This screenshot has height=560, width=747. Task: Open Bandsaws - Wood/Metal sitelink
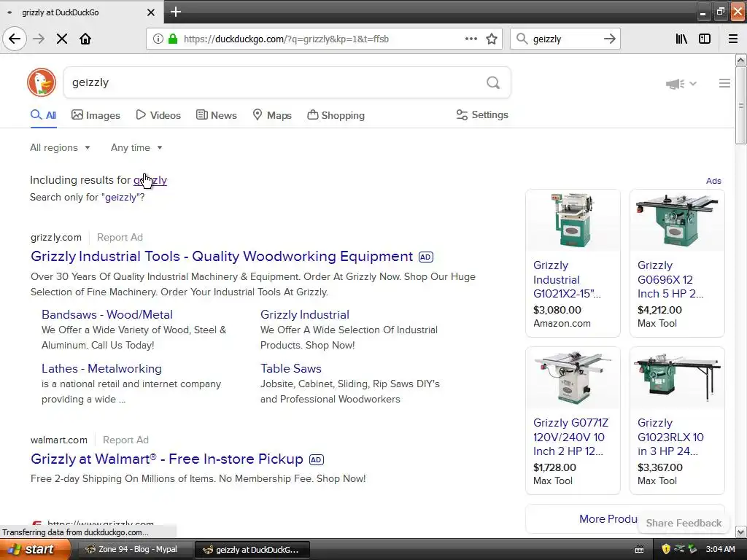[107, 315]
